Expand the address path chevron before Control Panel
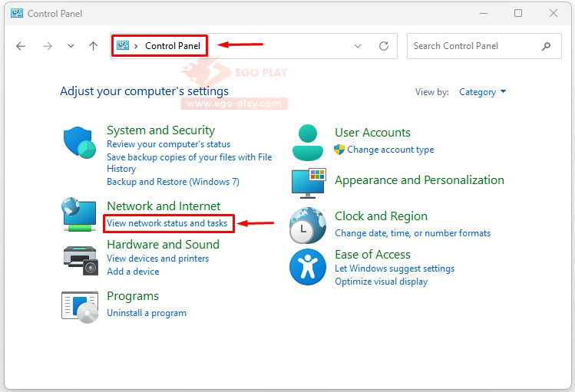The width and height of the screenshot is (575, 392). coord(136,46)
